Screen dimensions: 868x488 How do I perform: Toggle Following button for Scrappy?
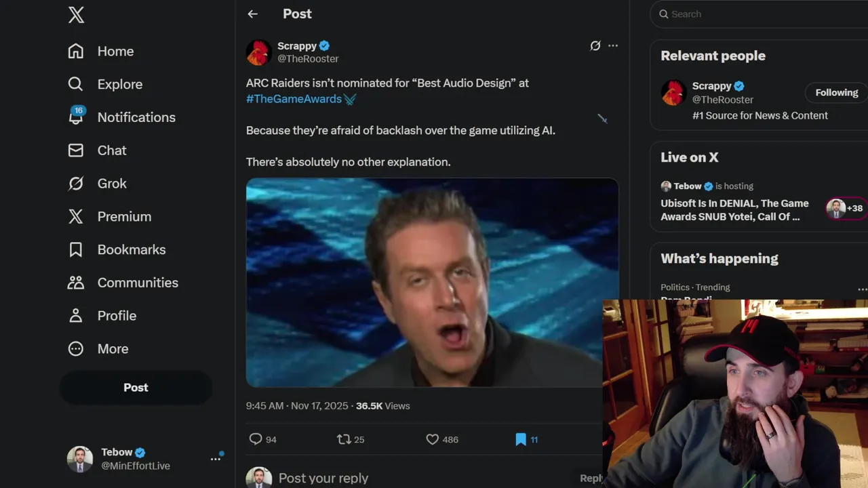(x=836, y=93)
